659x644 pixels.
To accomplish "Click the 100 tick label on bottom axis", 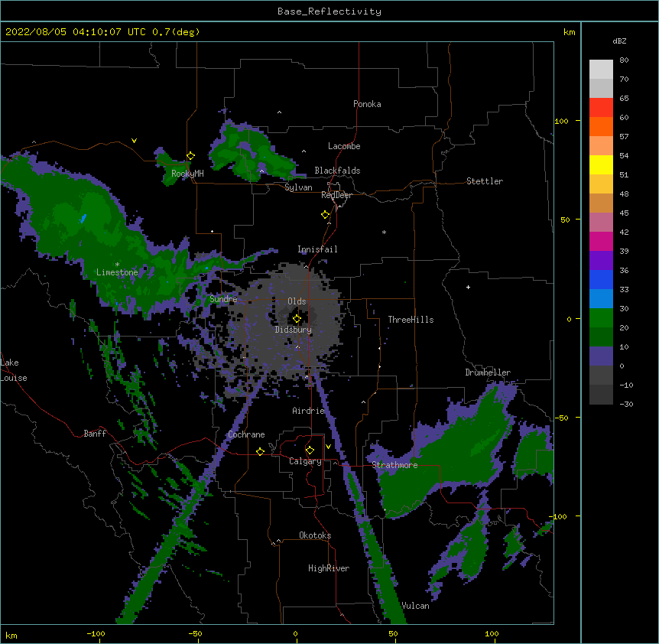I will pos(492,633).
